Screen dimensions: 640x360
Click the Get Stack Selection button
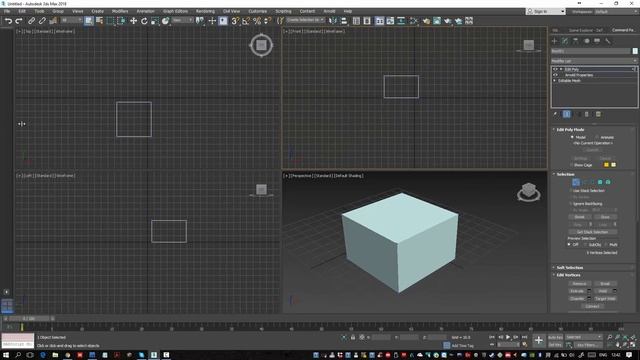(x=592, y=232)
